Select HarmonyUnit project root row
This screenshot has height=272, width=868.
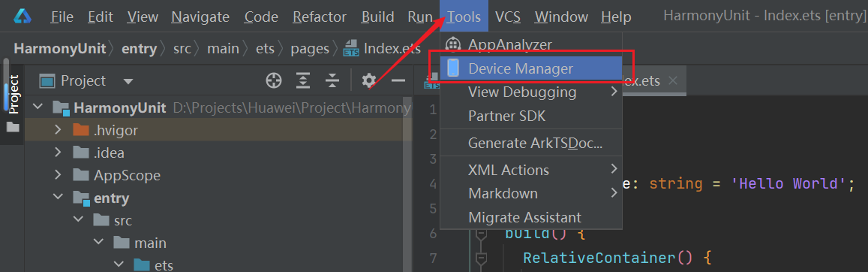click(218, 107)
